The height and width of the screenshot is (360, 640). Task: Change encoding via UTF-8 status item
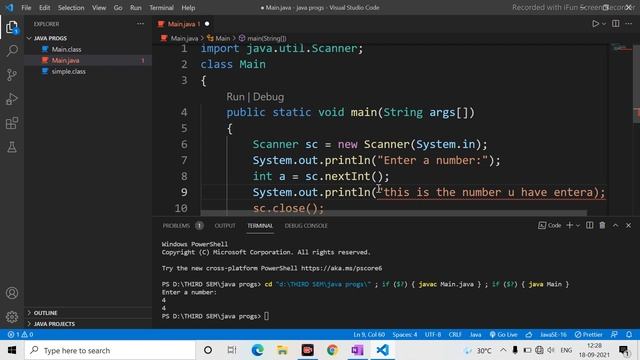click(x=433, y=335)
